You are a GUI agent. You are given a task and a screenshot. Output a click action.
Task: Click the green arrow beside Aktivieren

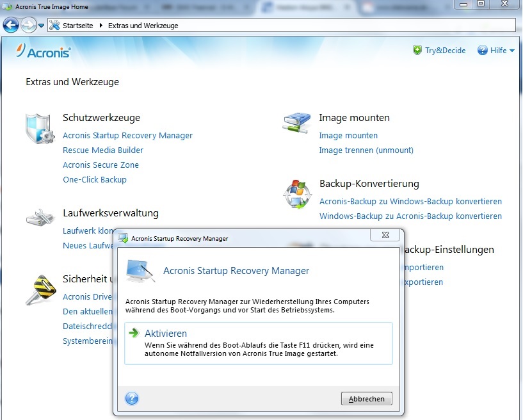pyautogui.click(x=134, y=333)
